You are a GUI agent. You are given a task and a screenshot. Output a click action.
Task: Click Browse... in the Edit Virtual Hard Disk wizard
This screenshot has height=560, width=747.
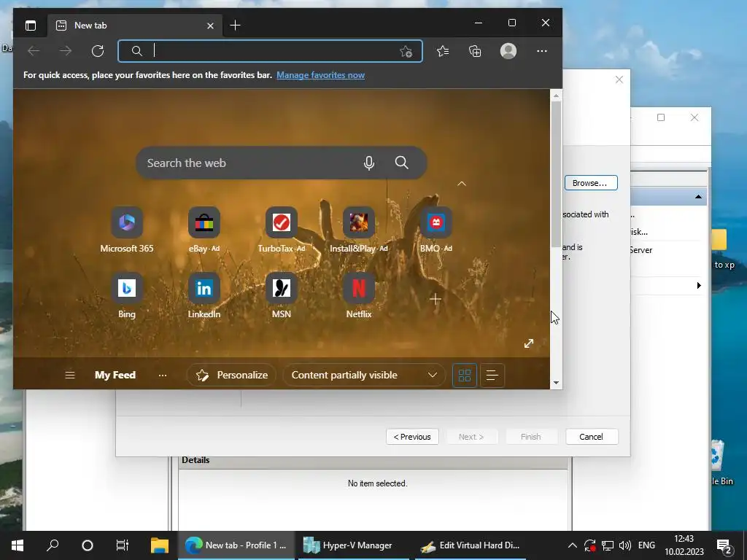(591, 183)
